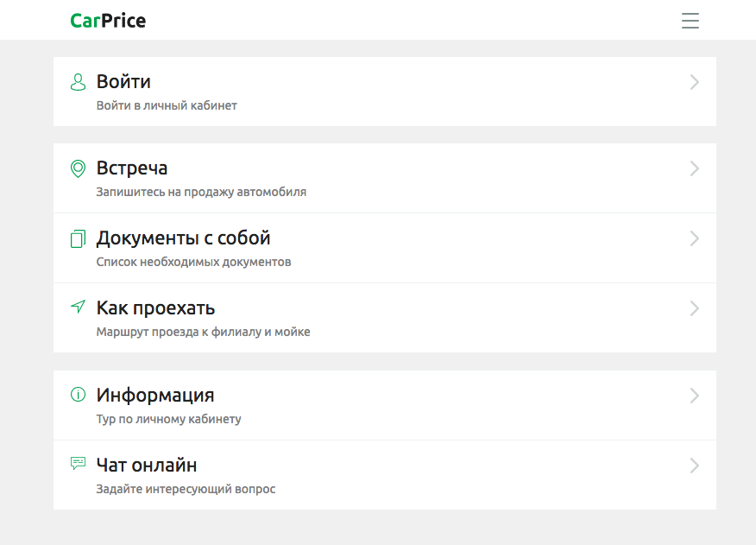Click the CarPrice logo

click(108, 21)
